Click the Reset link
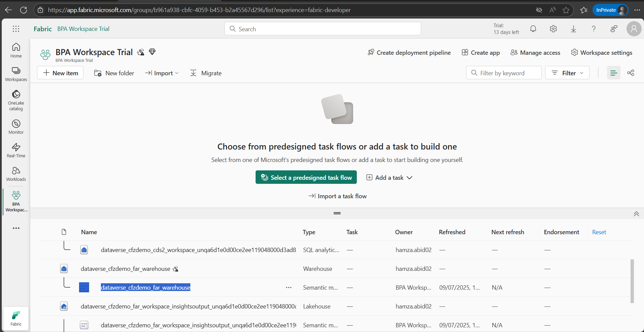 [x=599, y=232]
